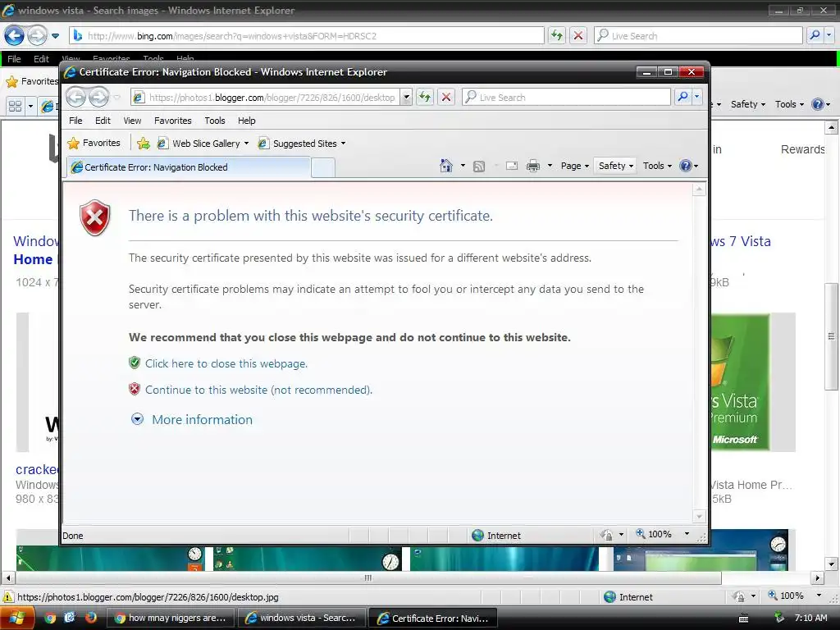Click Back arrow in Certificate Error window
Viewport: 840px width, 630px height.
pyautogui.click(x=76, y=97)
